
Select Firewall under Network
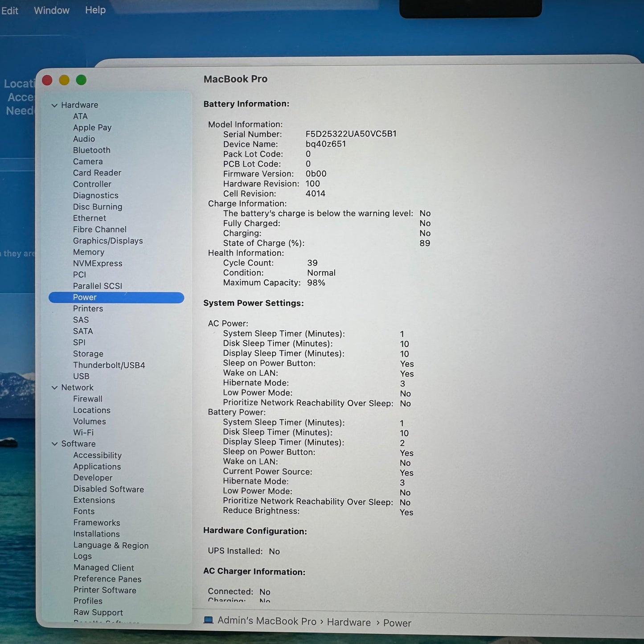point(88,399)
